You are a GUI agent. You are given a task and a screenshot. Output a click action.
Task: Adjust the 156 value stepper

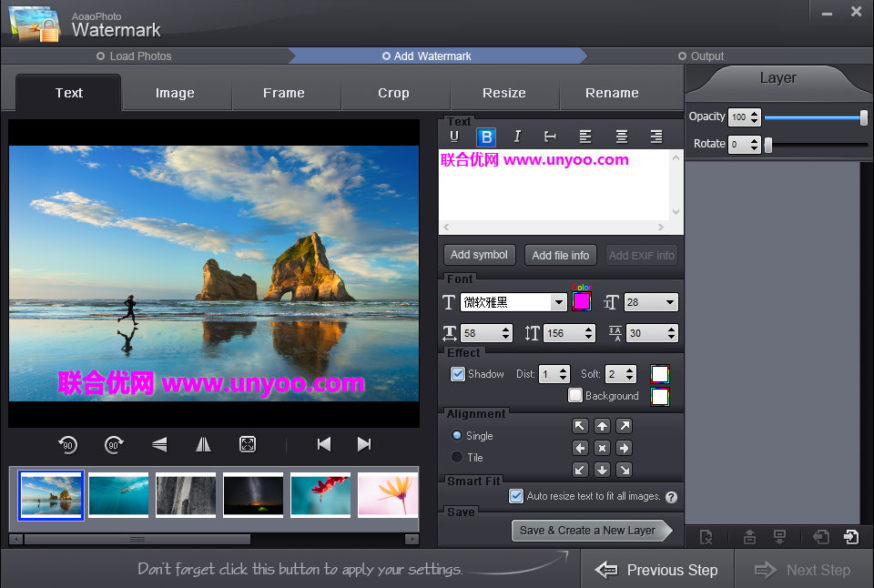point(589,333)
